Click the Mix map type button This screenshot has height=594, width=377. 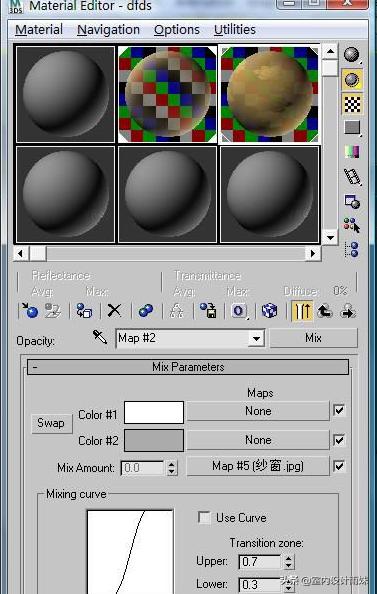313,338
